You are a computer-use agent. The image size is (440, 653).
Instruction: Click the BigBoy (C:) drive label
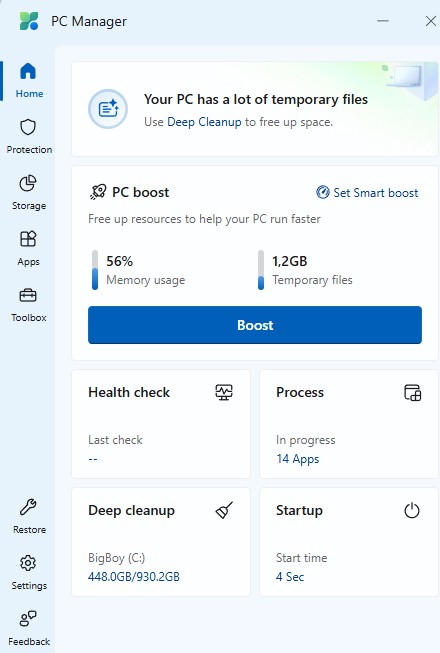[x=117, y=558]
